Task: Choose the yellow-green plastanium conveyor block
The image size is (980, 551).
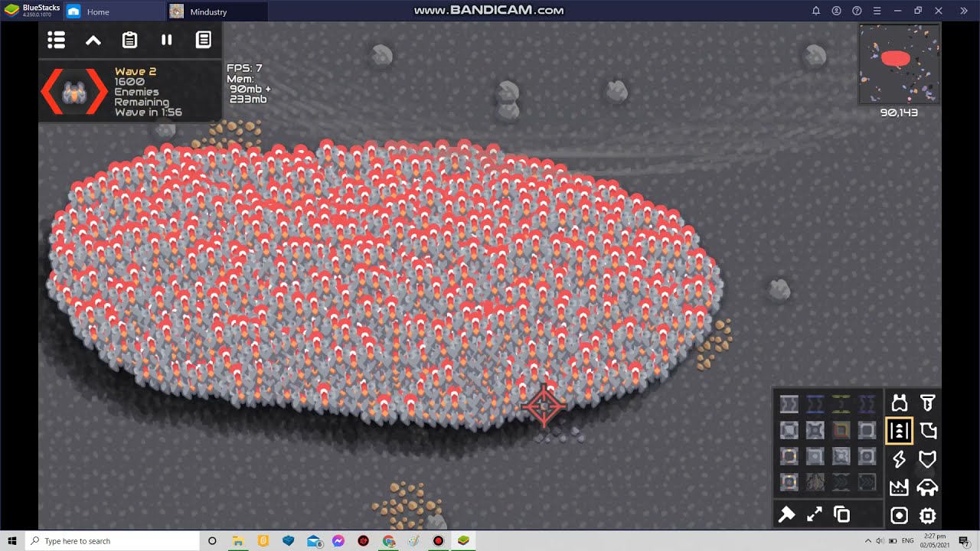Action: coord(841,403)
